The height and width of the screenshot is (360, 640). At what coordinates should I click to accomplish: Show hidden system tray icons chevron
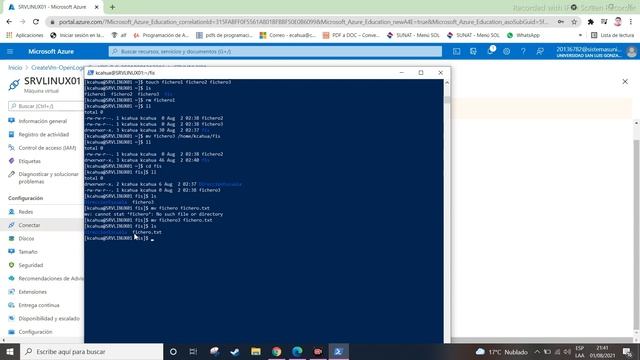pyautogui.click(x=537, y=351)
